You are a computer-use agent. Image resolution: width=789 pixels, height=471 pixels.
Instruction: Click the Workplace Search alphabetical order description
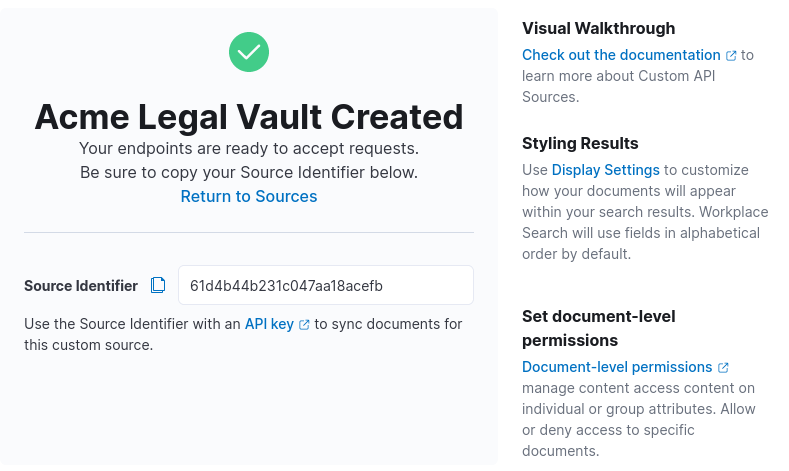pyautogui.click(x=640, y=233)
